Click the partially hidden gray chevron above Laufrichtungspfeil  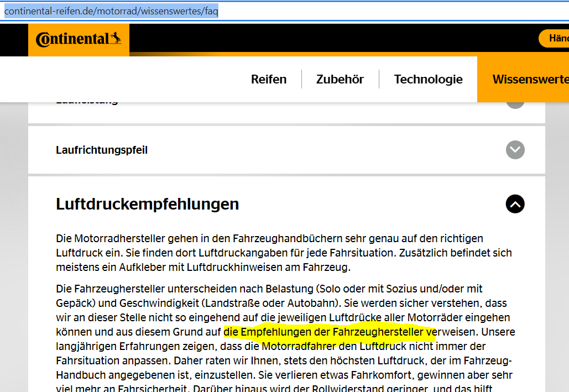coord(515,104)
